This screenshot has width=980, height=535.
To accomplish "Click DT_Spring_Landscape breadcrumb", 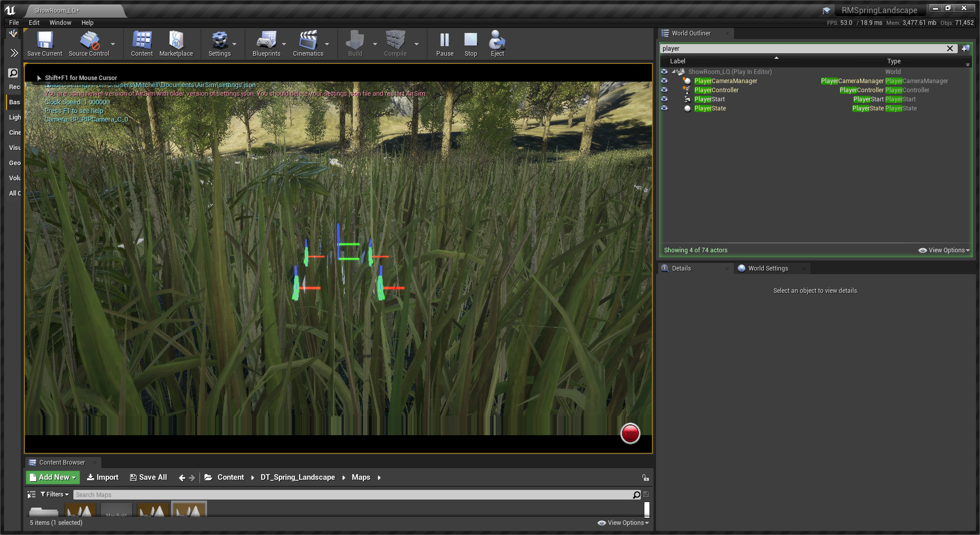I will click(298, 477).
